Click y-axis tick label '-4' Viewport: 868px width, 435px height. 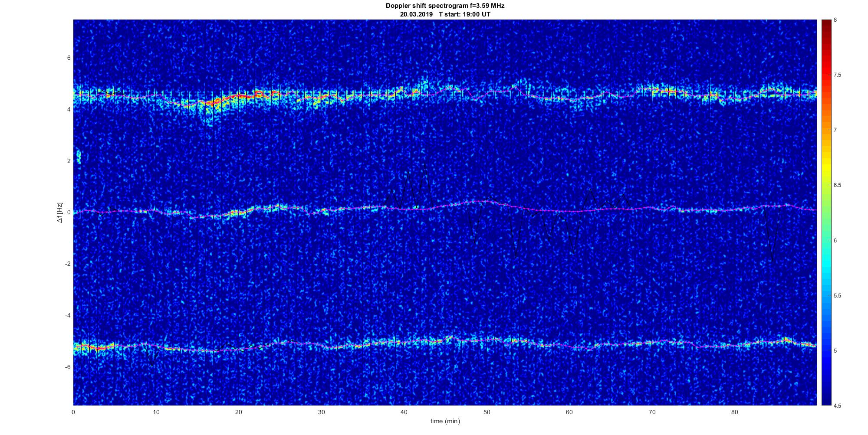coord(68,315)
